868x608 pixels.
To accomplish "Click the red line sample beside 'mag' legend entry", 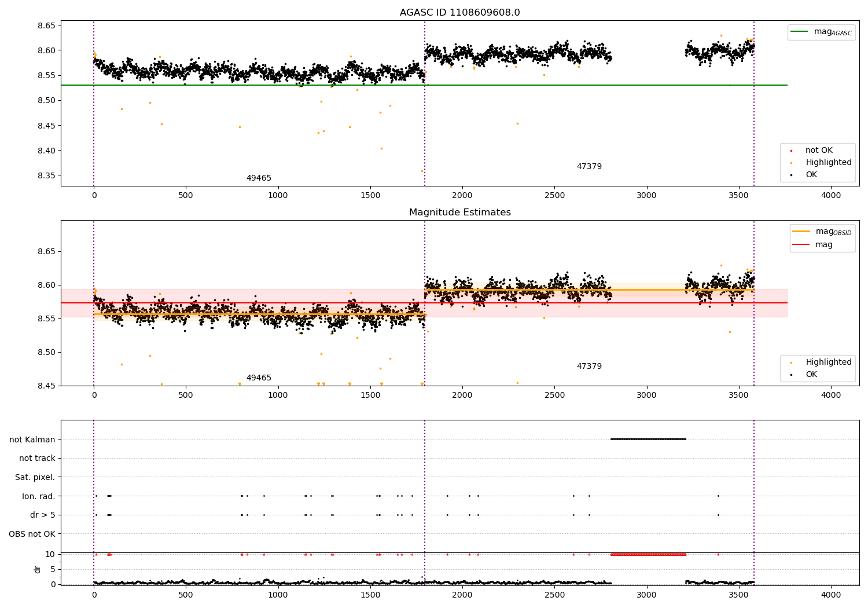I will (x=801, y=245).
